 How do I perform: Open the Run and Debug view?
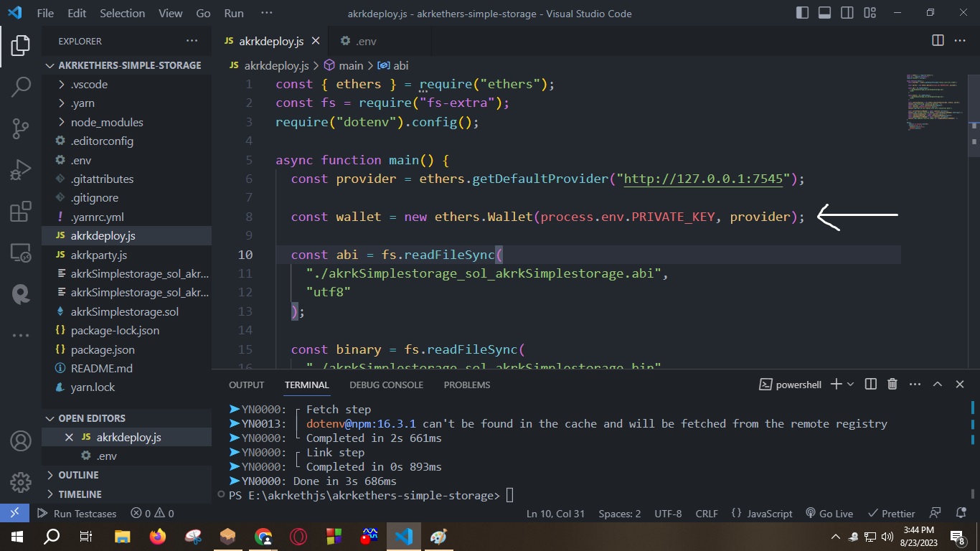click(x=21, y=169)
